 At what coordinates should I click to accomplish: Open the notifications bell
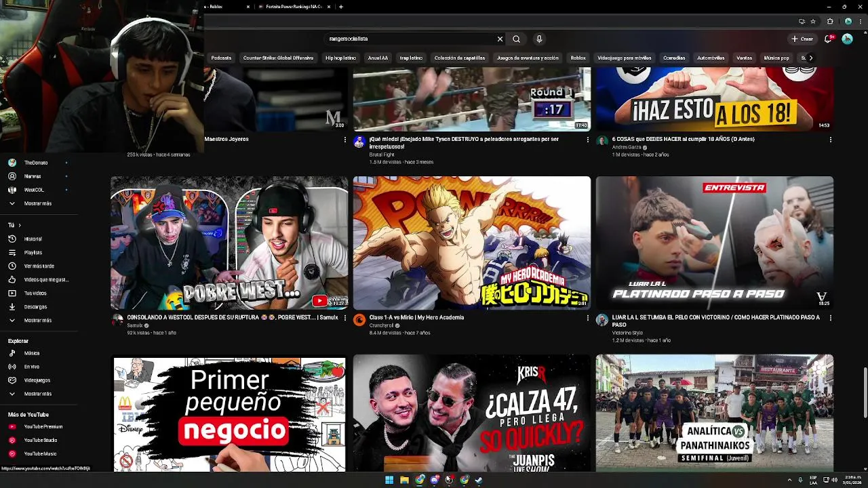pyautogui.click(x=827, y=39)
